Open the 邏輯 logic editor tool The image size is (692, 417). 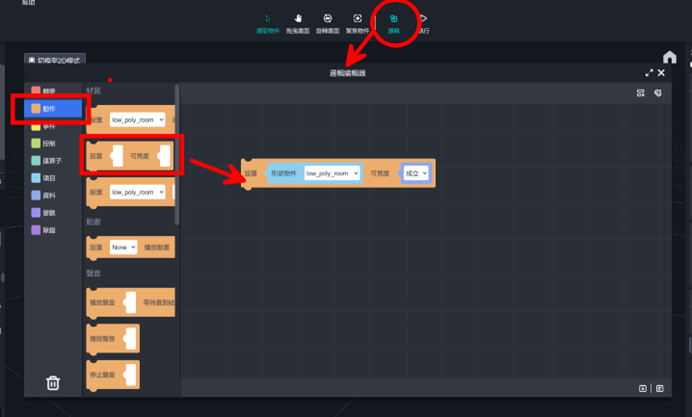coord(394,22)
